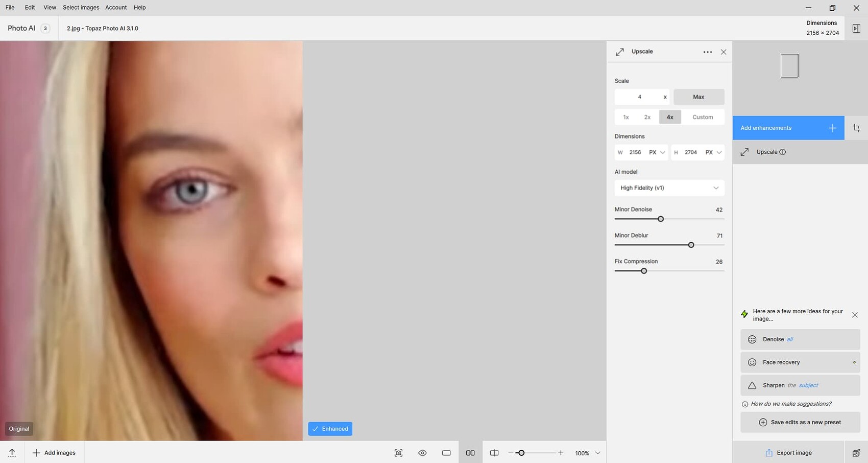Select the side-by-side comparison view icon

click(x=470, y=453)
